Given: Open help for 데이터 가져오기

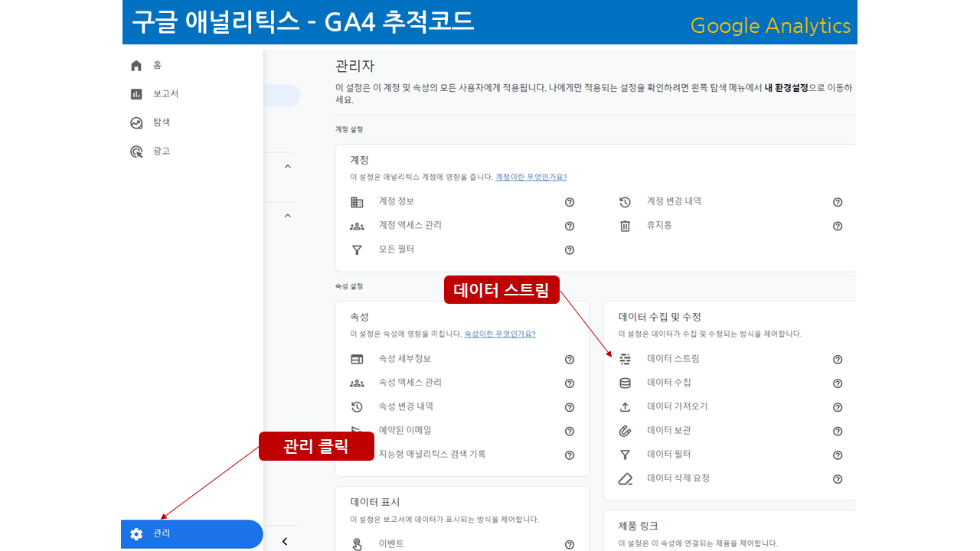Looking at the screenshot, I should pyautogui.click(x=838, y=407).
